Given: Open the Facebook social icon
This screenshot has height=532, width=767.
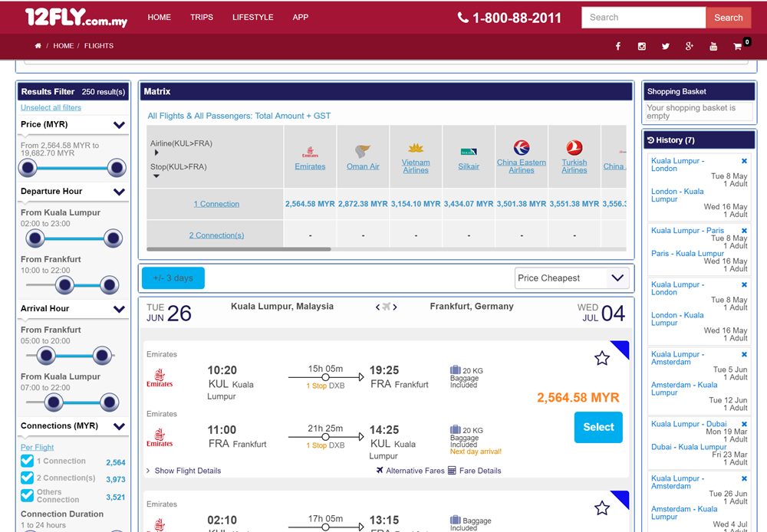Looking at the screenshot, I should tap(617, 46).
